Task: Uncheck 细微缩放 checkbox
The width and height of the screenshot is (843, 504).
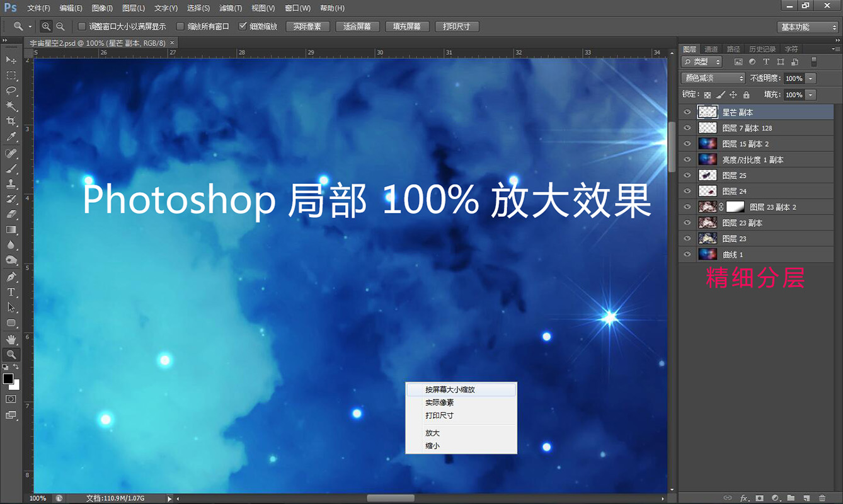Action: coord(243,26)
